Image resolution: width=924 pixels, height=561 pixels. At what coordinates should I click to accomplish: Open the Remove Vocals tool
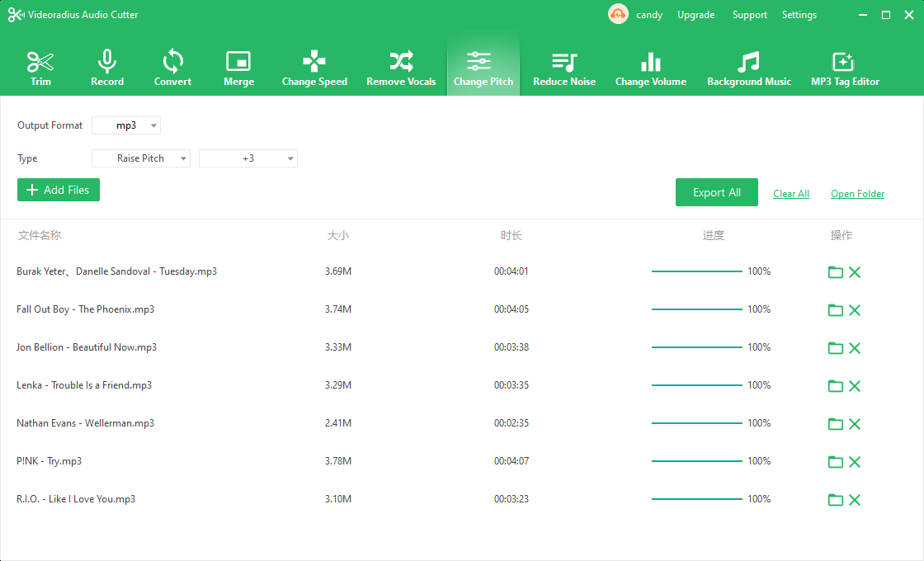tap(401, 69)
